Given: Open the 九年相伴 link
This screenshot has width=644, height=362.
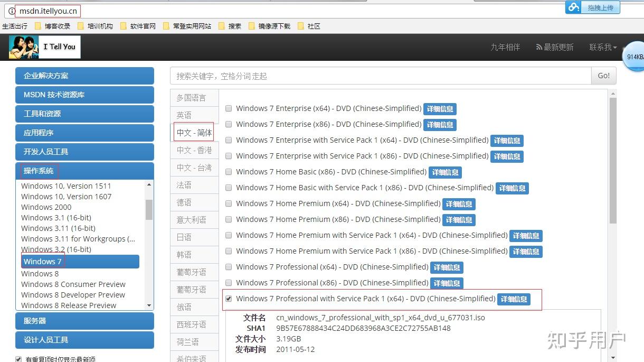Looking at the screenshot, I should 505,47.
